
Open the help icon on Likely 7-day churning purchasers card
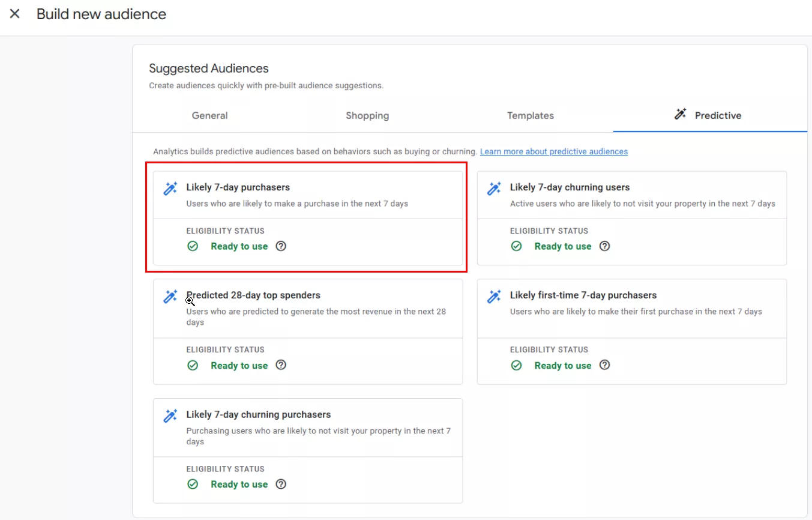coord(281,484)
